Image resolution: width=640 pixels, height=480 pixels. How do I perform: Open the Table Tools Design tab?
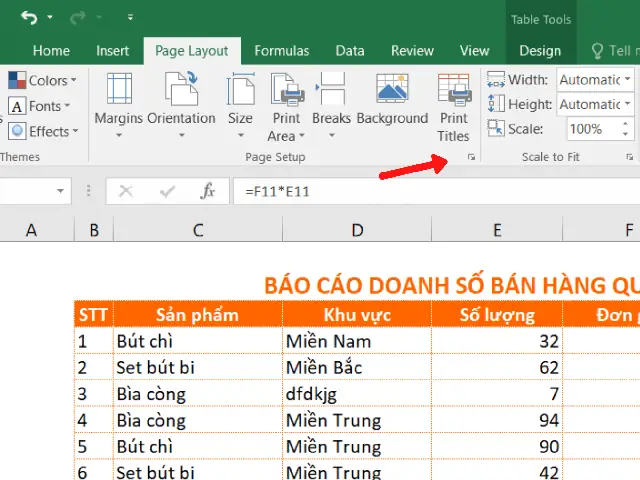[540, 51]
